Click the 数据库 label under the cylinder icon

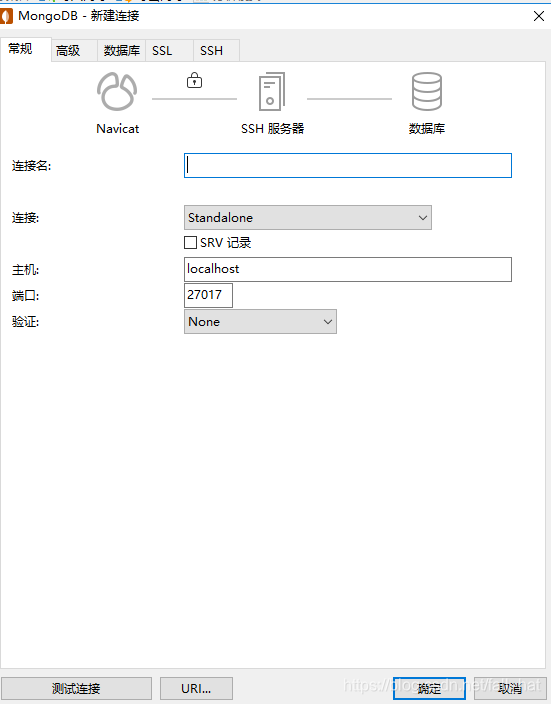pyautogui.click(x=427, y=129)
